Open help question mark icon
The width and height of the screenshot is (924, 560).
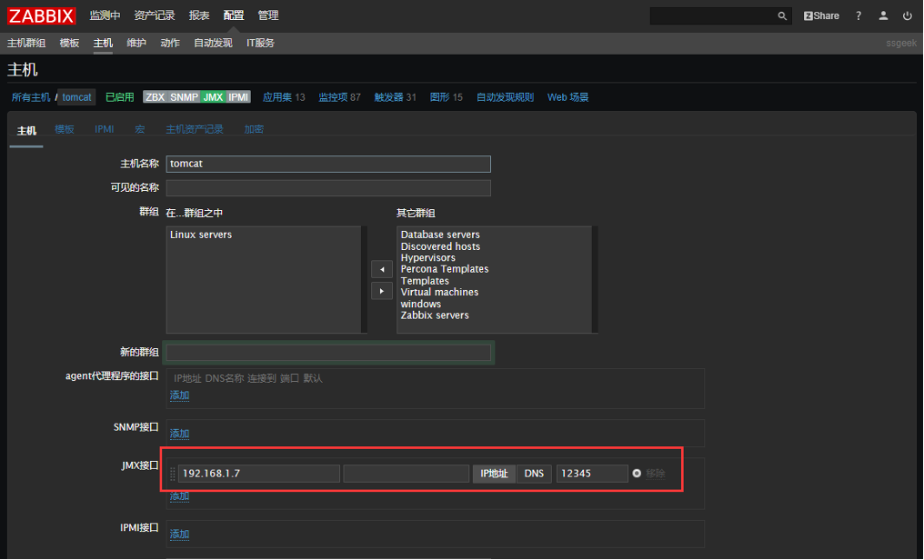click(859, 15)
